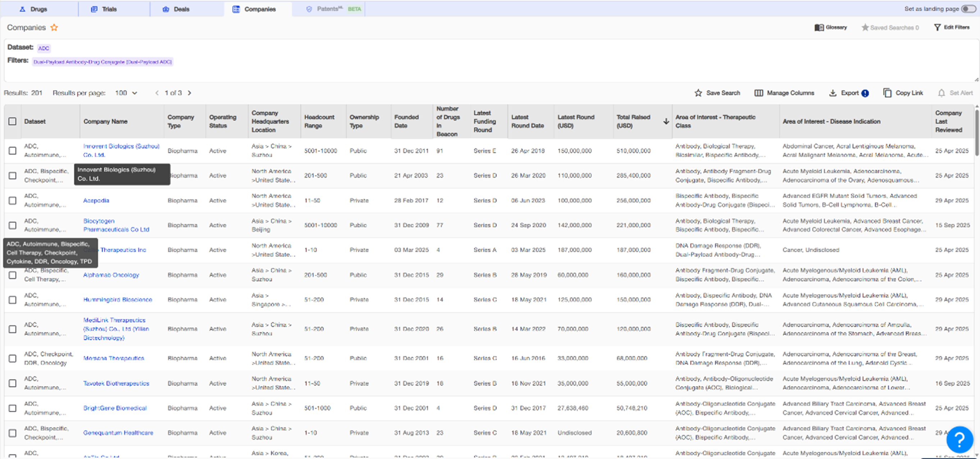The height and width of the screenshot is (459, 980).
Task: Switch to the Drugs tab
Action: point(33,9)
